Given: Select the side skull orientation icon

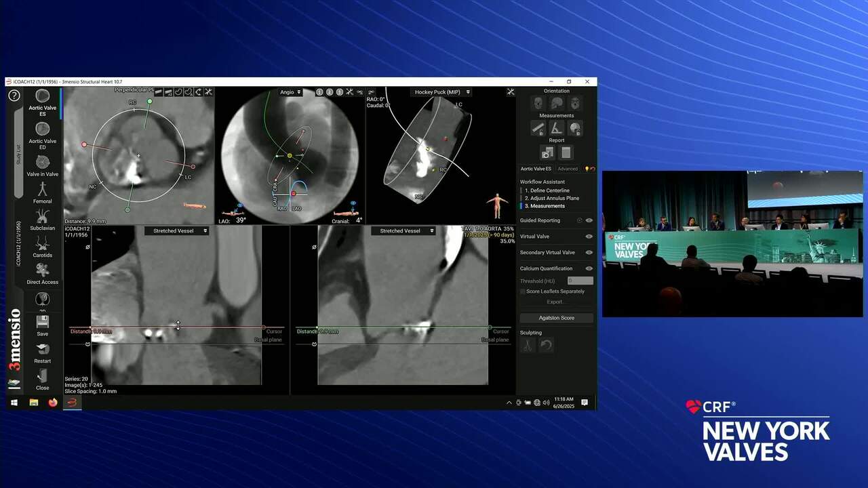Looking at the screenshot, I should click(557, 104).
